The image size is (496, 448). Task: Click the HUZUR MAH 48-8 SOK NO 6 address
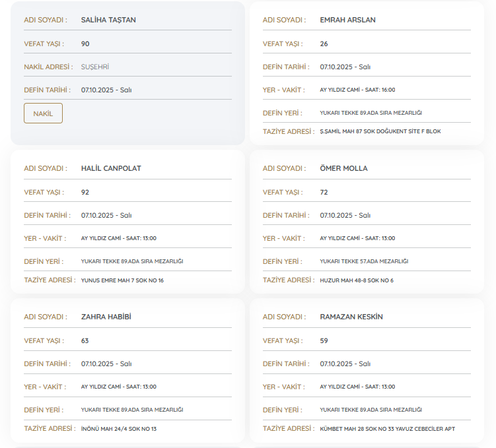pyautogui.click(x=357, y=280)
